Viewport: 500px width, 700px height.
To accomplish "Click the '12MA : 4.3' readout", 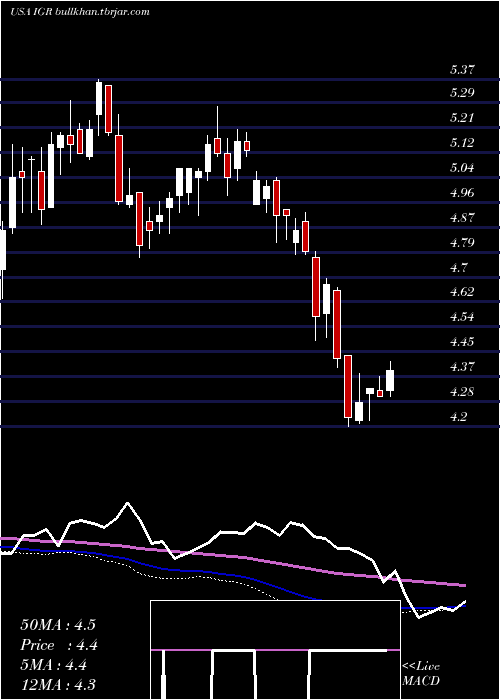I will coord(58,685).
